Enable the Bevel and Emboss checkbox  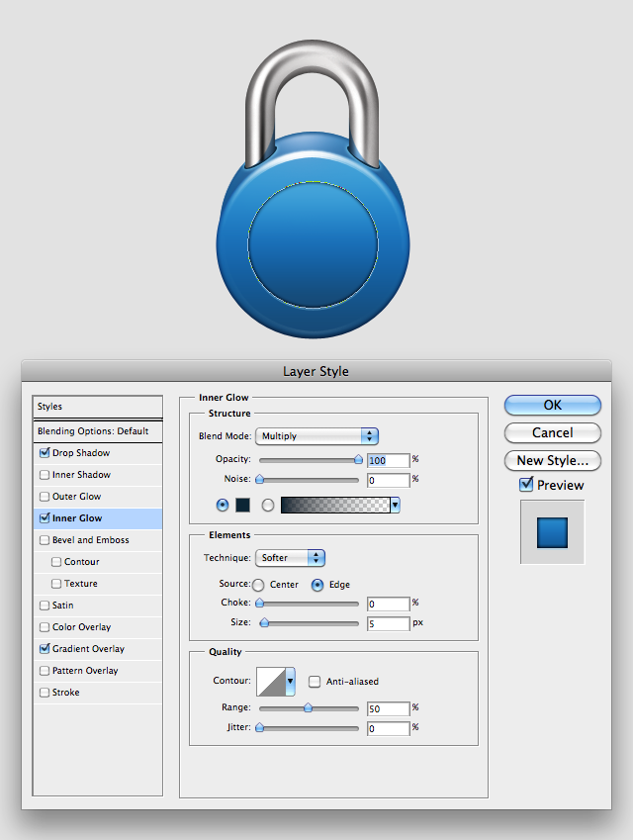coord(45,540)
